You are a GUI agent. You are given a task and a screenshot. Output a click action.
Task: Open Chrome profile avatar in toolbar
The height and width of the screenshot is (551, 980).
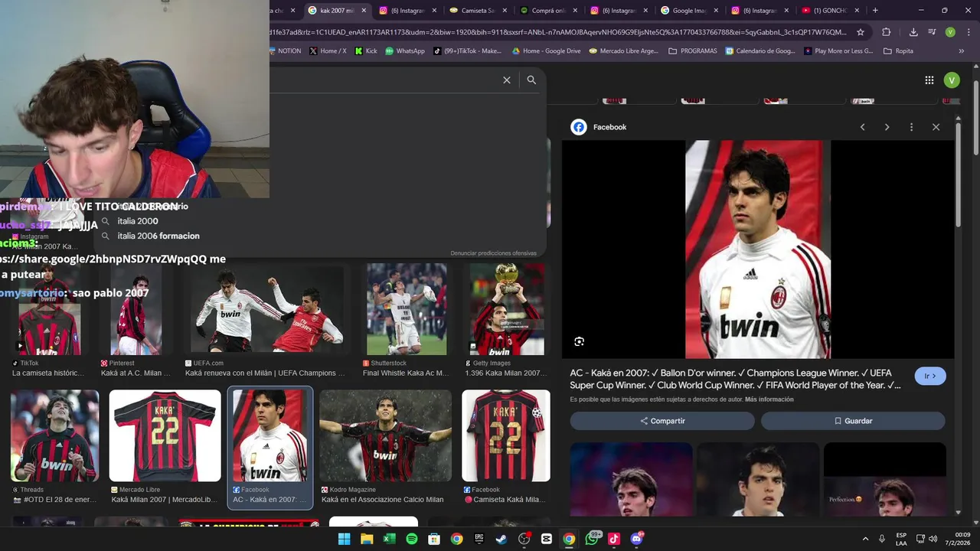pos(950,32)
